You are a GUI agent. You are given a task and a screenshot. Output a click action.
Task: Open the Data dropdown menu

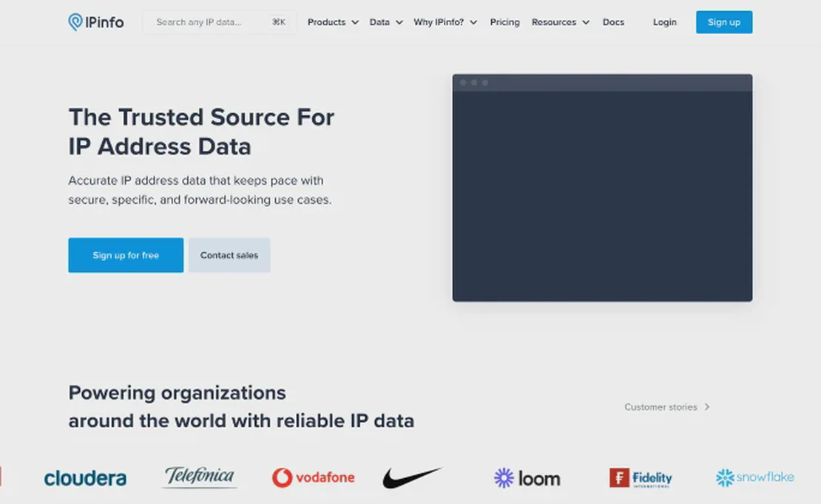point(386,22)
